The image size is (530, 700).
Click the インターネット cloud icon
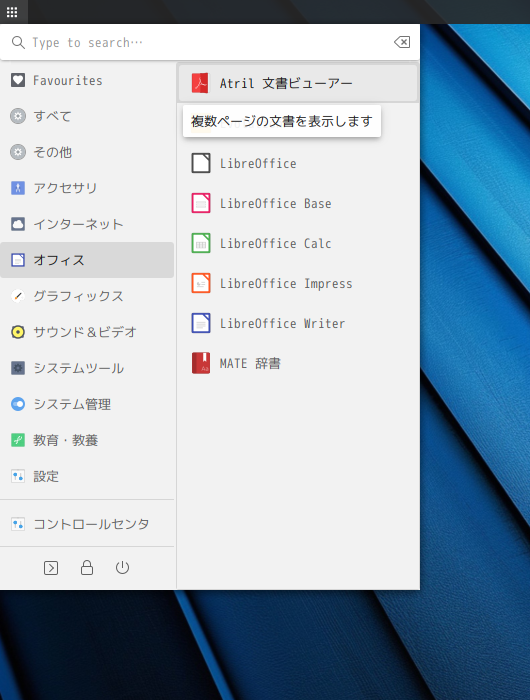[x=18, y=224]
